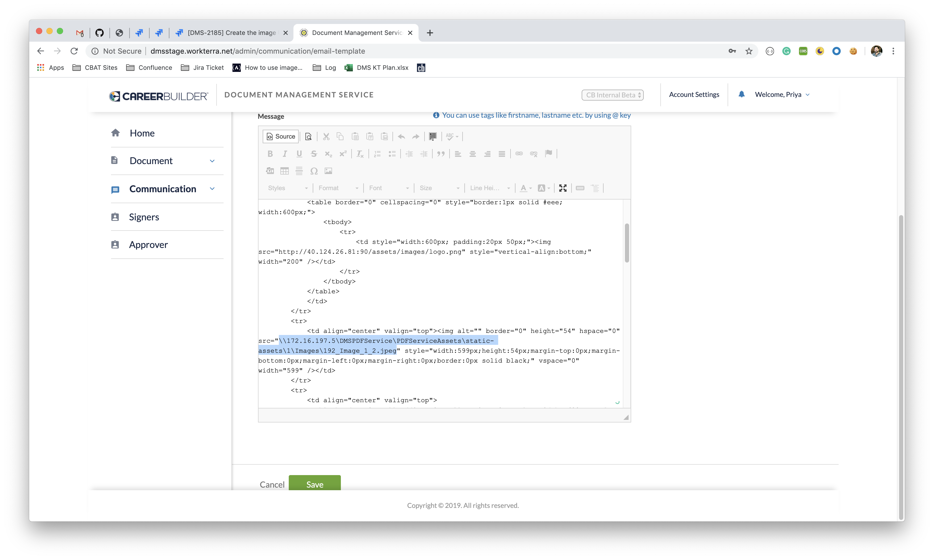This screenshot has width=934, height=560.
Task: Click the notification bell icon
Action: tap(741, 94)
